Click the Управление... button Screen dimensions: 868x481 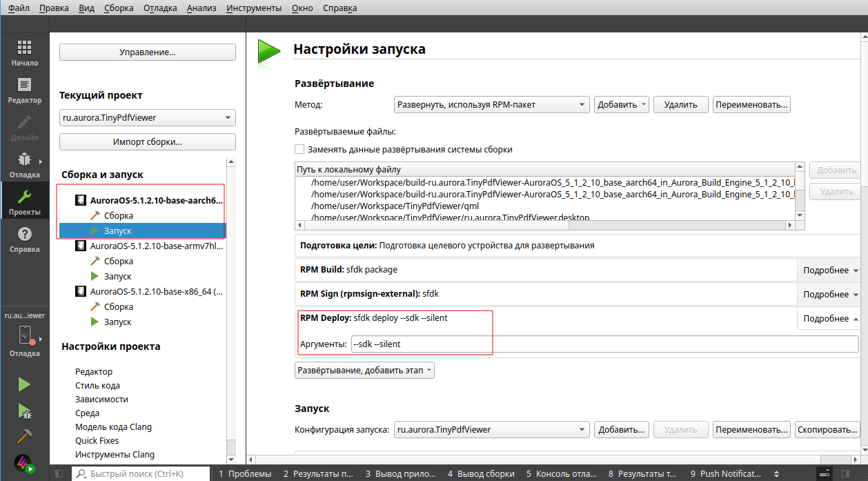click(x=148, y=52)
